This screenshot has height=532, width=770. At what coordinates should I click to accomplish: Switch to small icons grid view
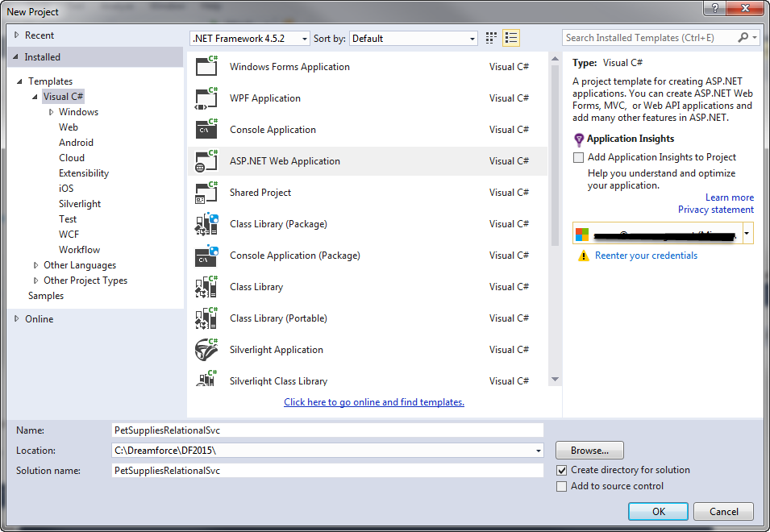(492, 38)
